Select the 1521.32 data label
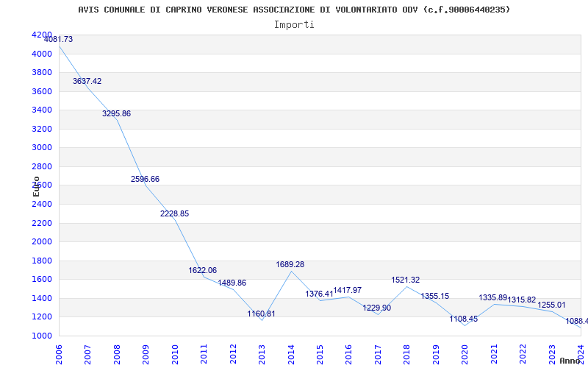The height and width of the screenshot is (368, 588). click(406, 280)
